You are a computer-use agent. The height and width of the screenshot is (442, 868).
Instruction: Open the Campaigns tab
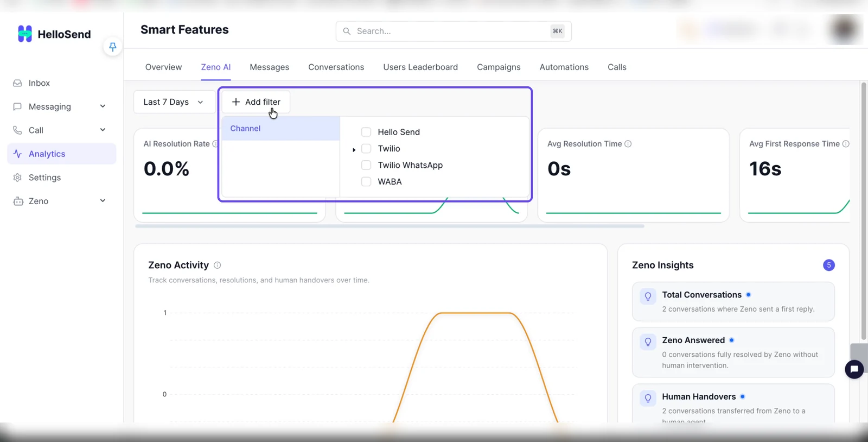pyautogui.click(x=499, y=67)
